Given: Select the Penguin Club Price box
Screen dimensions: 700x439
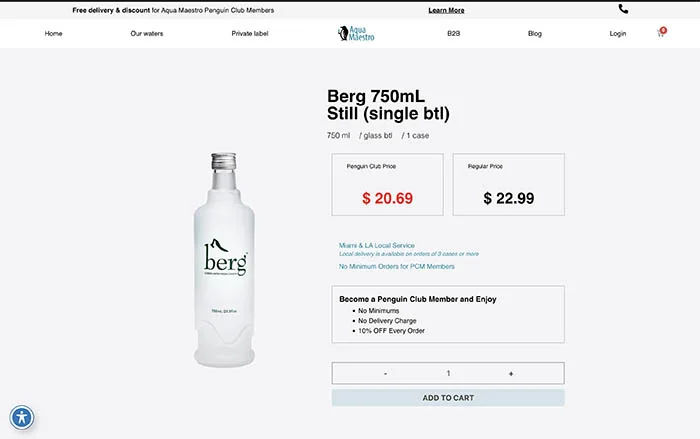Looking at the screenshot, I should click(387, 184).
